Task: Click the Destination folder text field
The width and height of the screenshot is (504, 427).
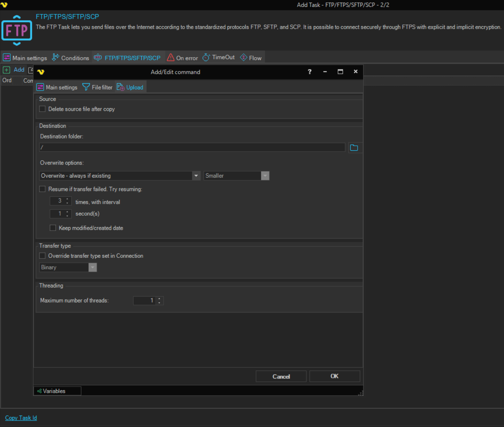Action: (192, 148)
